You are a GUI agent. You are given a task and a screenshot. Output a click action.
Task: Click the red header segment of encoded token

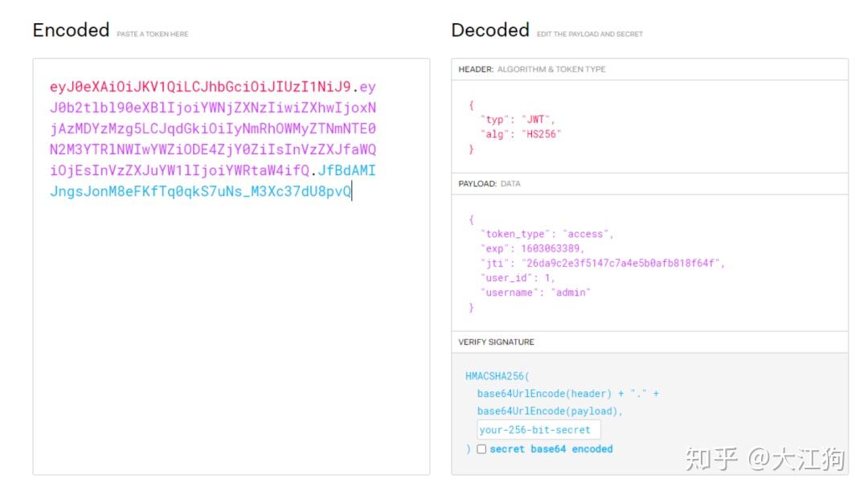click(201, 88)
